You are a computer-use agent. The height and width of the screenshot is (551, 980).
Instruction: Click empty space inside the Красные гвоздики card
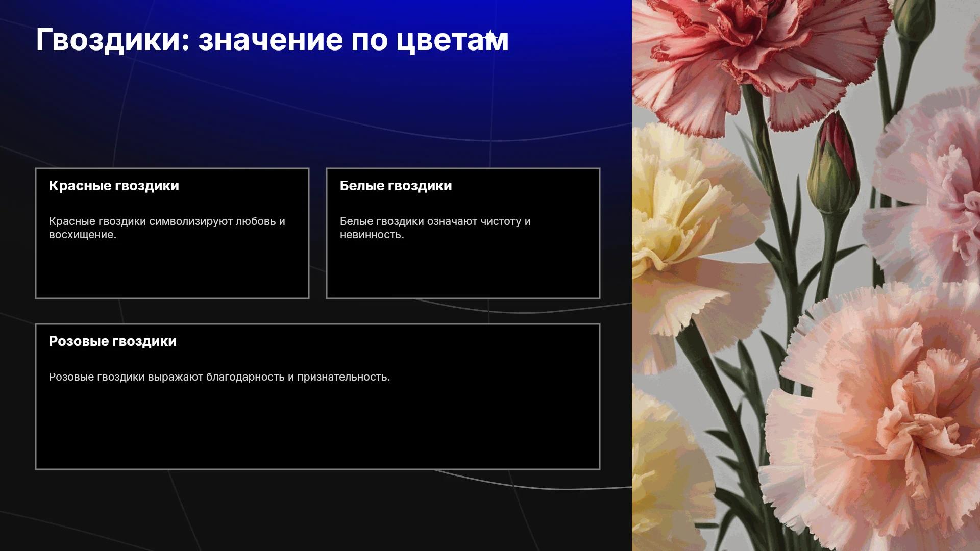point(172,270)
